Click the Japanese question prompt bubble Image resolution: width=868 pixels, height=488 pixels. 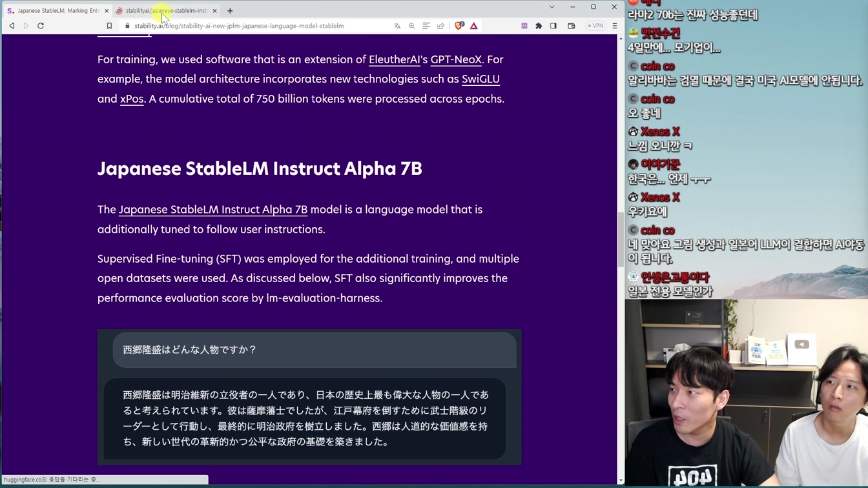315,350
